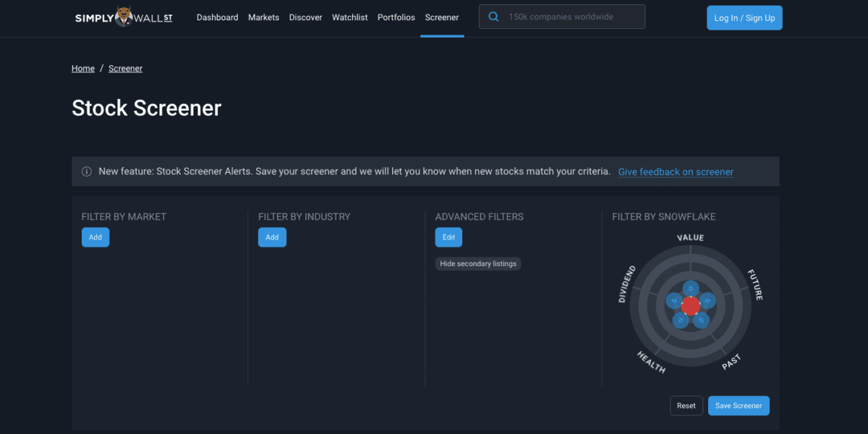
Task: Follow the Home breadcrumb link
Action: coord(83,69)
